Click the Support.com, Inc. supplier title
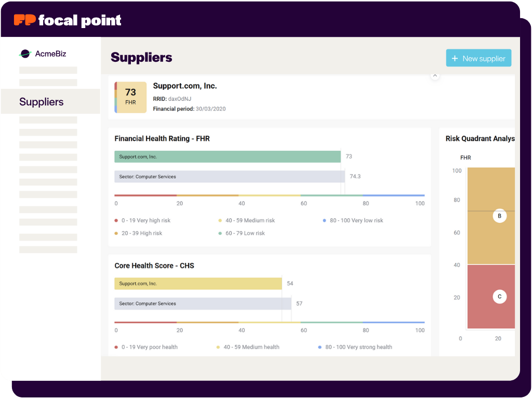The height and width of the screenshot is (399, 532). pyautogui.click(x=185, y=86)
